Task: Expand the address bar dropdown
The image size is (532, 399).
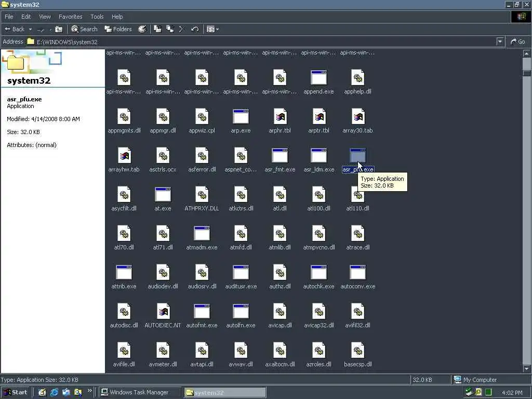Action: point(500,42)
